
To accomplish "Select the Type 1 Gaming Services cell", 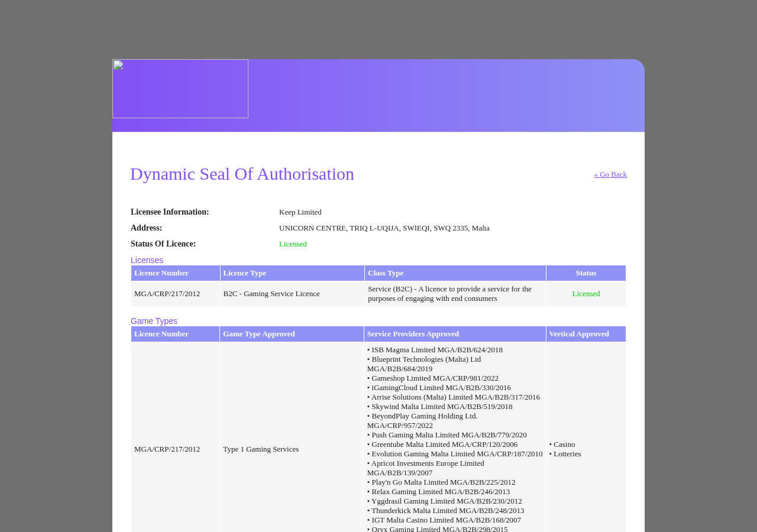I will [261, 449].
